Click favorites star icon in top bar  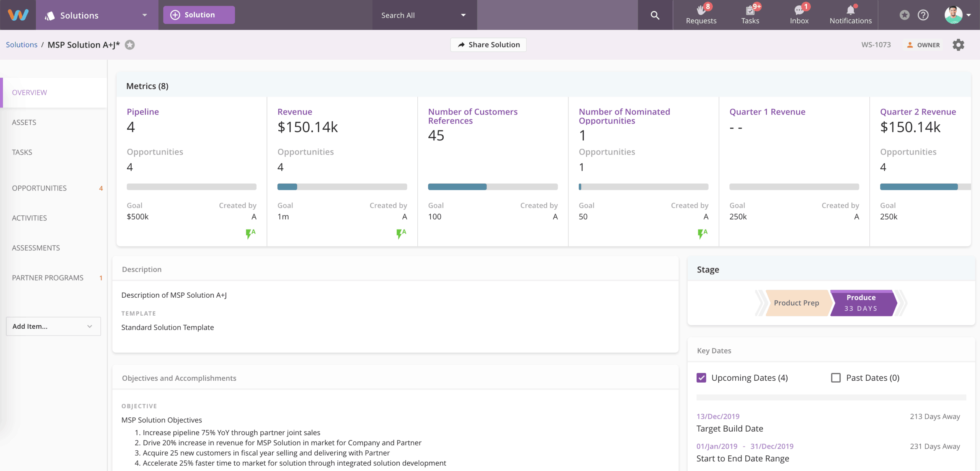904,15
